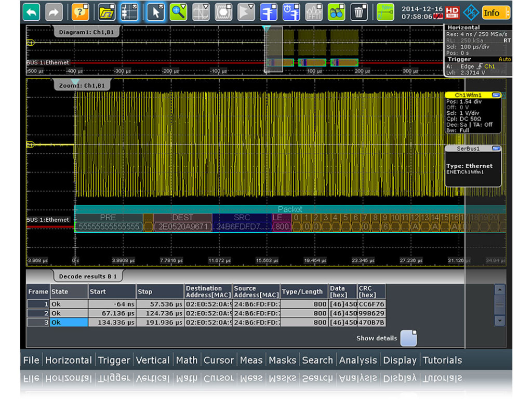Click the trigger level value 2.3714 V
This screenshot has height=399, width=532.
(473, 73)
